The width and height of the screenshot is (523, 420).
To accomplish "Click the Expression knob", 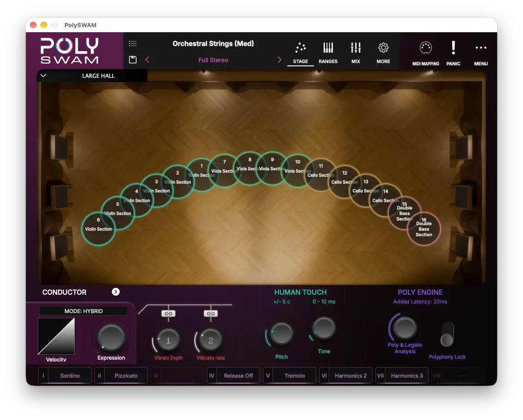I will (x=111, y=338).
